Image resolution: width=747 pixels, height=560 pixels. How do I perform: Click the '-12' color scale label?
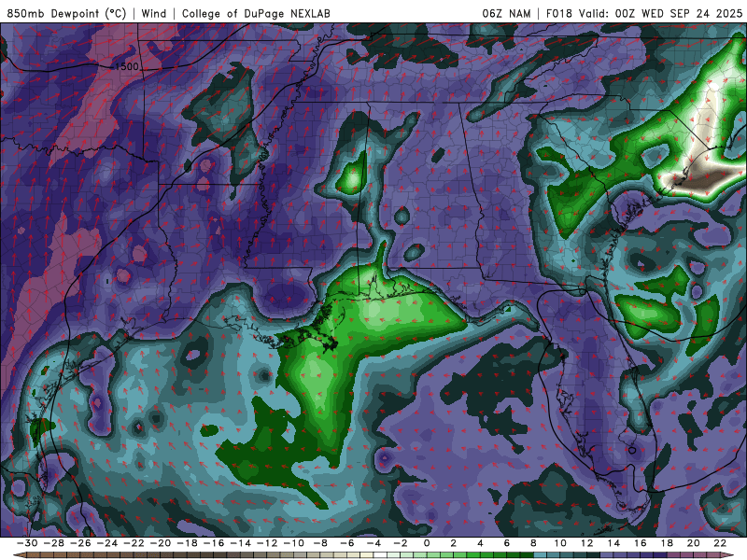pyautogui.click(x=267, y=543)
